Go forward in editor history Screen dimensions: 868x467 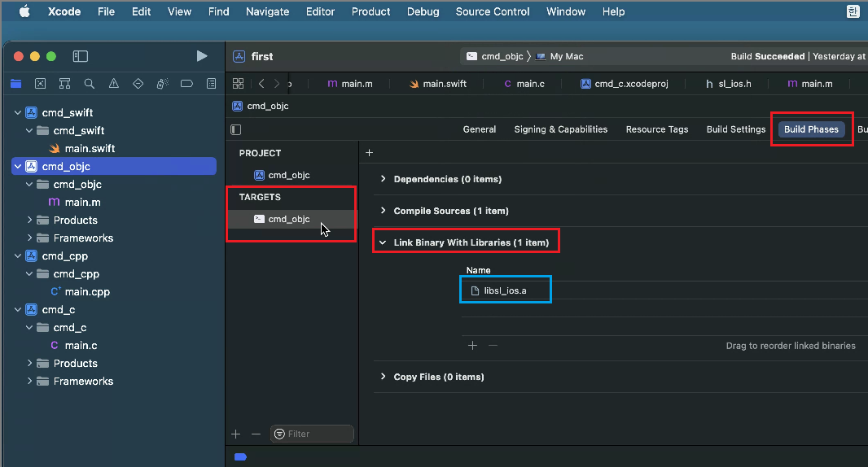[277, 84]
